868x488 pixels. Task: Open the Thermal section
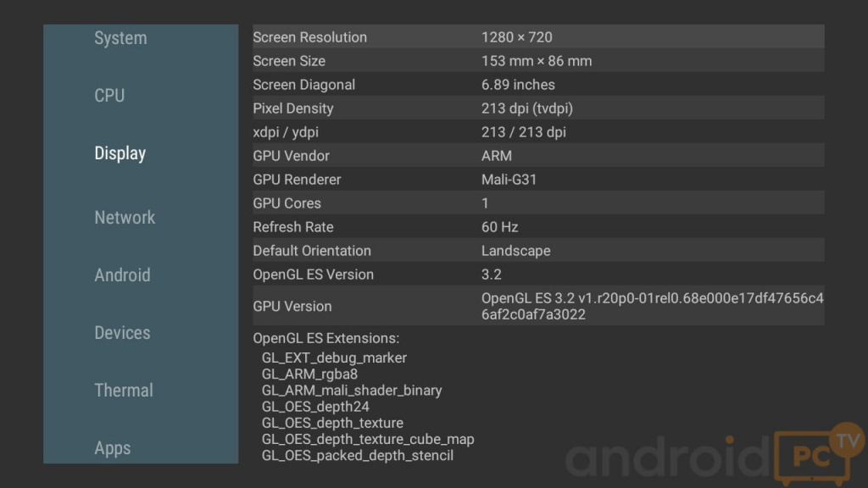[124, 391]
